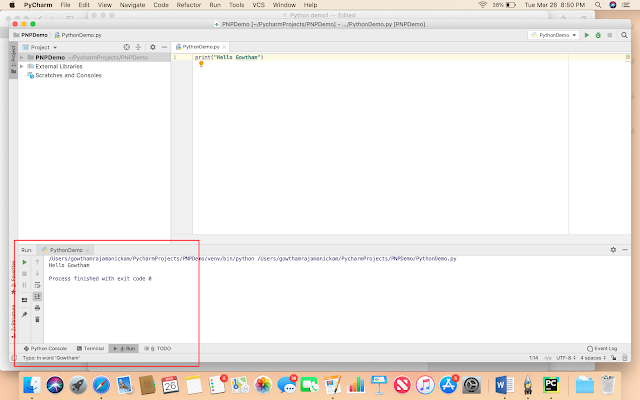Open the Code menu
640x400 pixels.
[x=161, y=5]
